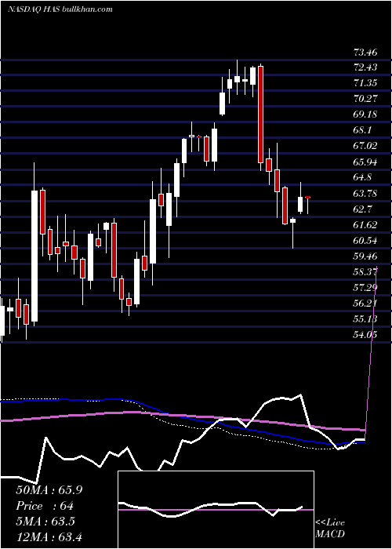Screen dimensions: 392x549
Task: Click the Price : 64 readout
Action: pyautogui.click(x=45, y=506)
